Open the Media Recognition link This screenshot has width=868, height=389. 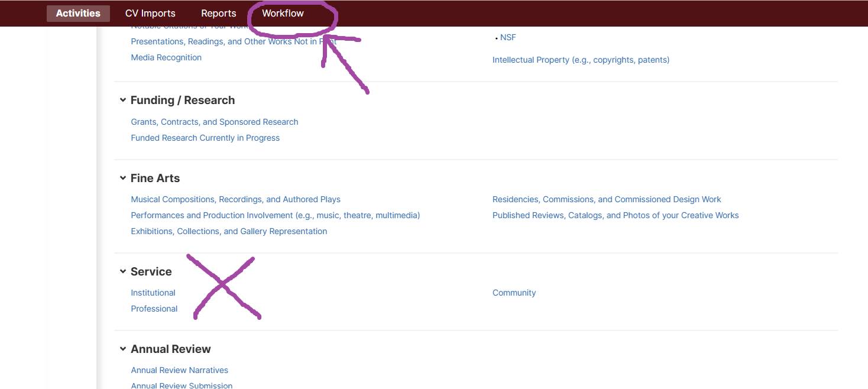point(166,57)
